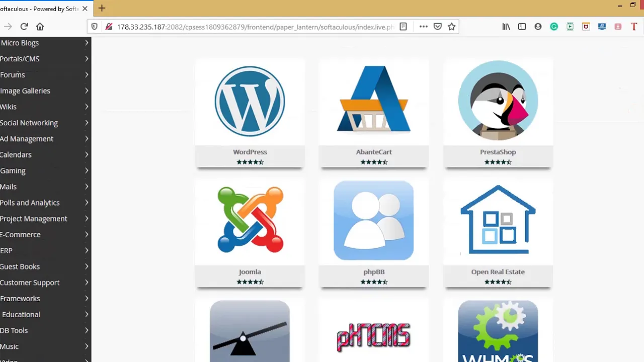Open the AbanteCart logo tile
The height and width of the screenshot is (362, 644).
pos(374,99)
